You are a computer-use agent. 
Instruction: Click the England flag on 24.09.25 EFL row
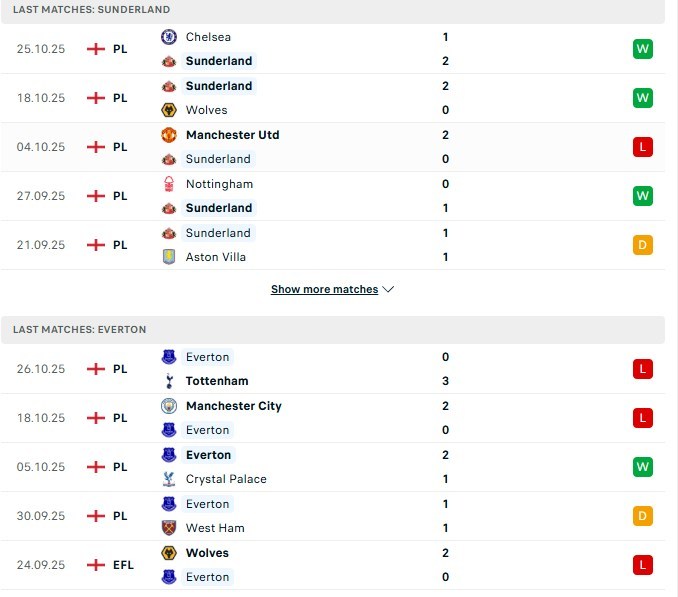pos(96,565)
